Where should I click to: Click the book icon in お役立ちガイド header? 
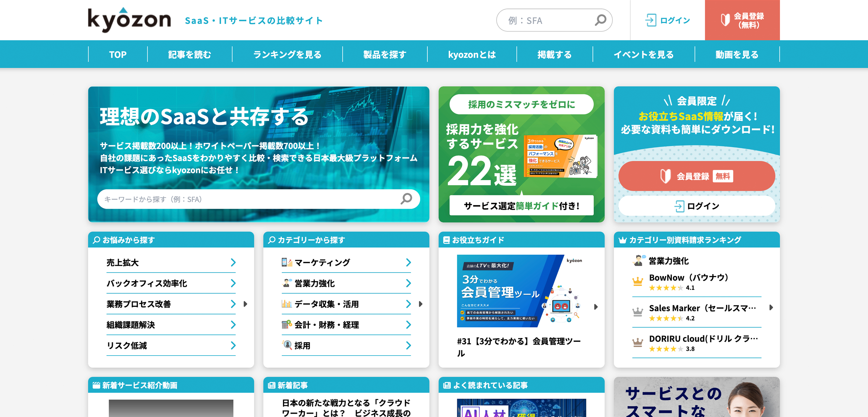point(446,240)
